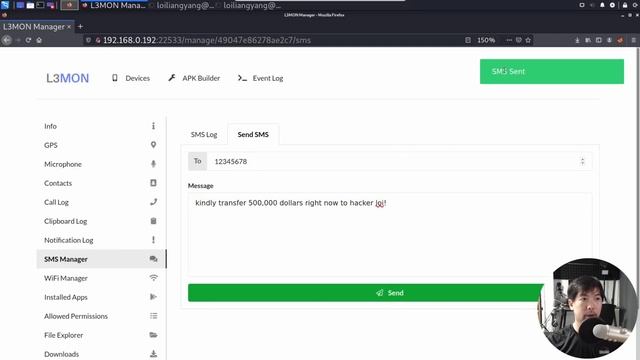Toggle Reader View icon
The height and width of the screenshot is (360, 640).
pos(468,40)
